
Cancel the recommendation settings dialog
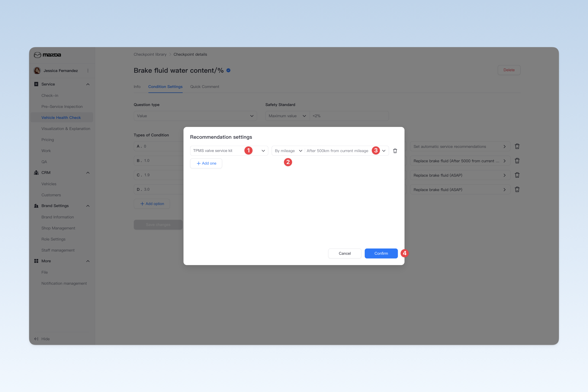click(x=344, y=253)
